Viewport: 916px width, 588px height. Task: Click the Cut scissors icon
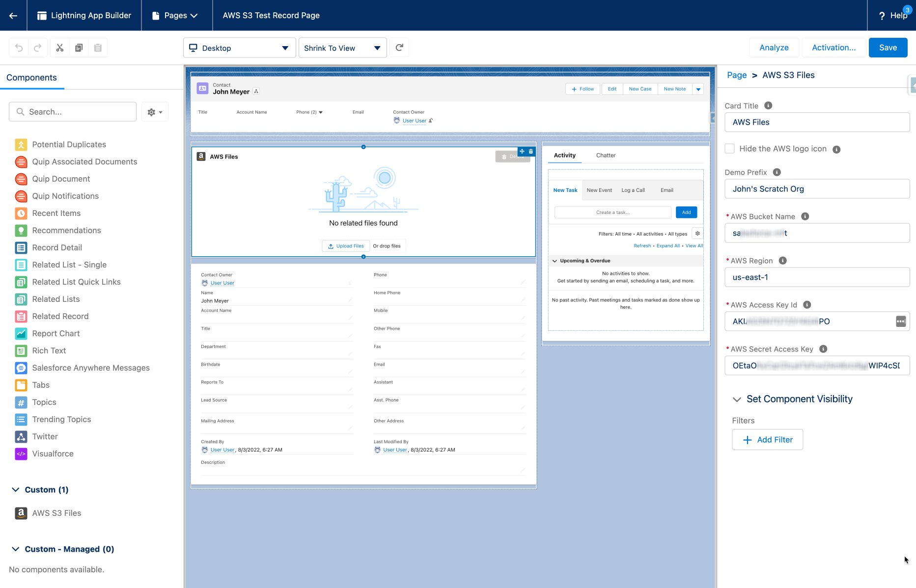60,48
